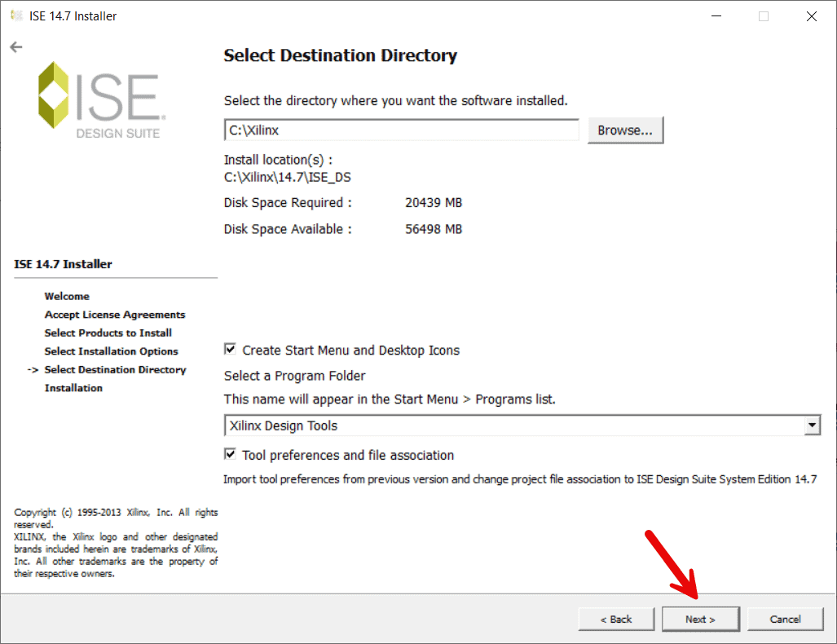Click the Next button to continue

pos(700,619)
